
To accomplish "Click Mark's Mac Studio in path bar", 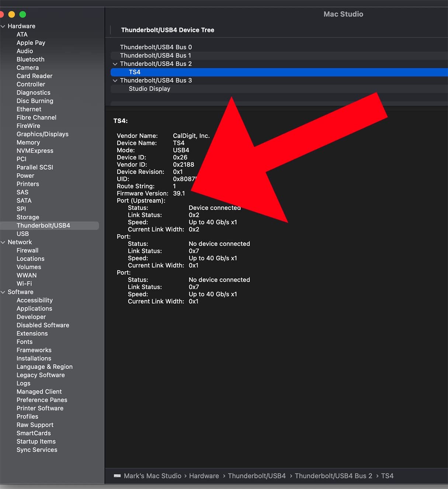I will pos(153,476).
